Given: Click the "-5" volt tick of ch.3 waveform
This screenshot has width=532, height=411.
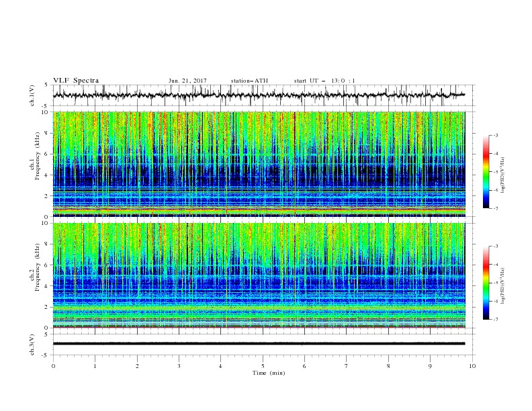Looking at the screenshot, I should 46,355.
